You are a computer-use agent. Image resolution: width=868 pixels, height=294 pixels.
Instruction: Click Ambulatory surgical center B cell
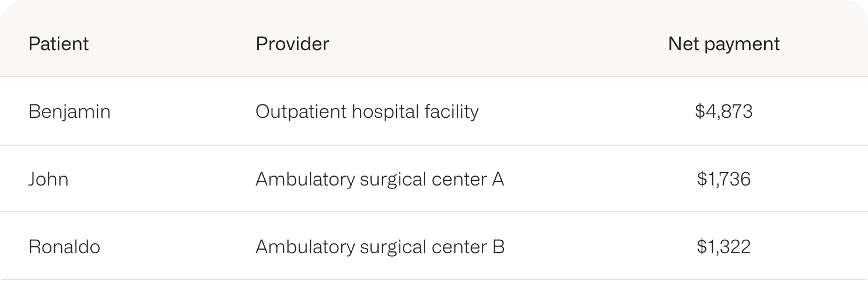pos(380,247)
